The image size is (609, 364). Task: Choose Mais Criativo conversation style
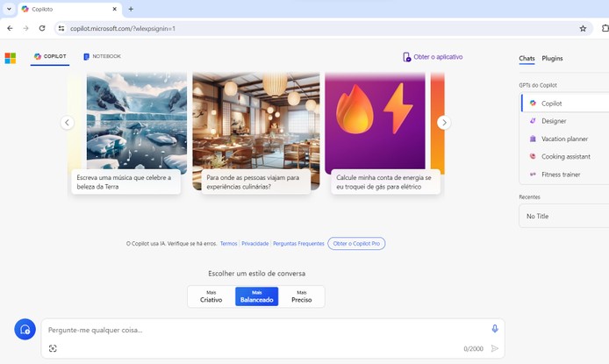click(x=211, y=296)
